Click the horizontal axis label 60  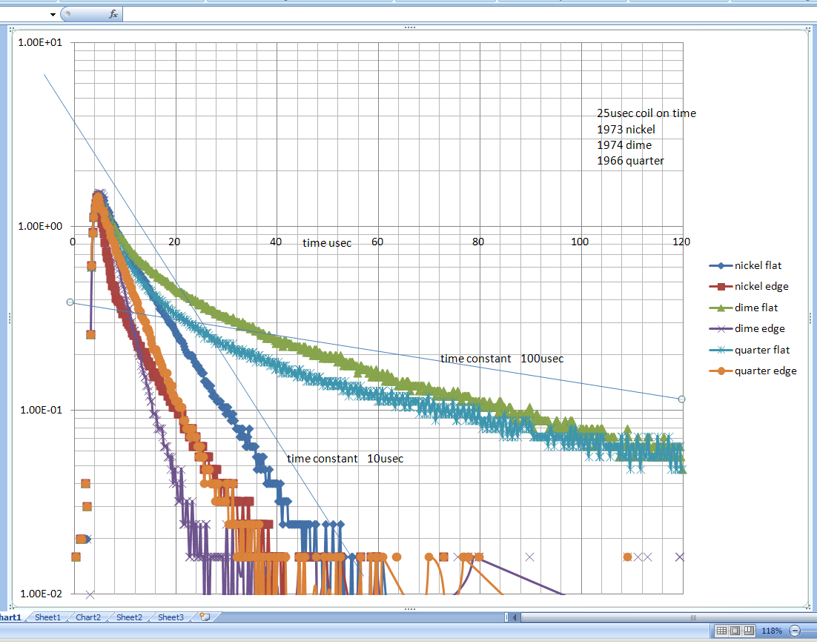[x=377, y=242]
